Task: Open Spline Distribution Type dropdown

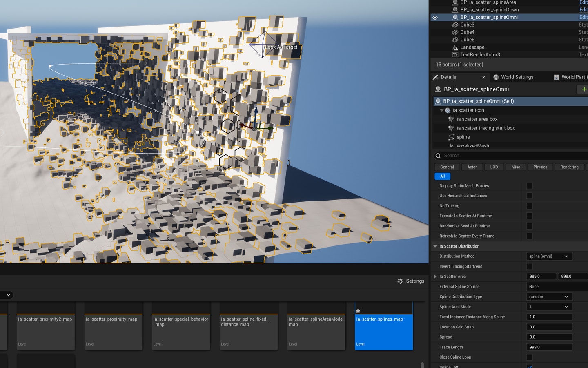Action: 549,297
